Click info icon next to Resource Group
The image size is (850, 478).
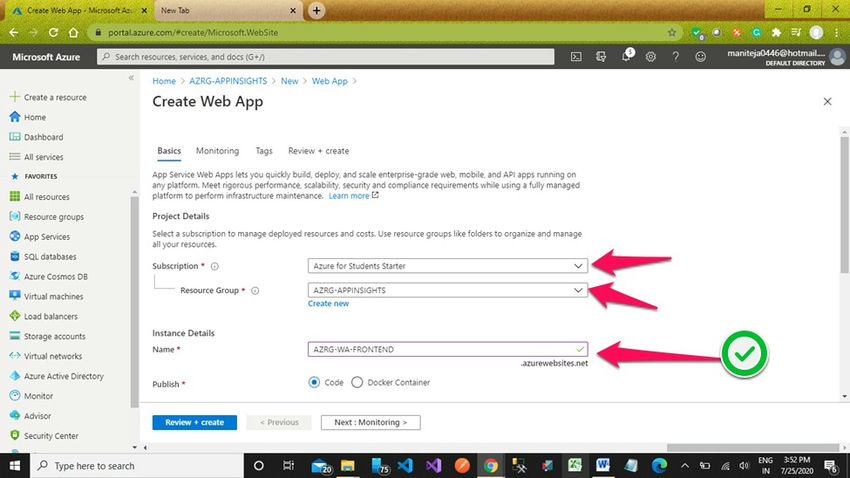(255, 290)
